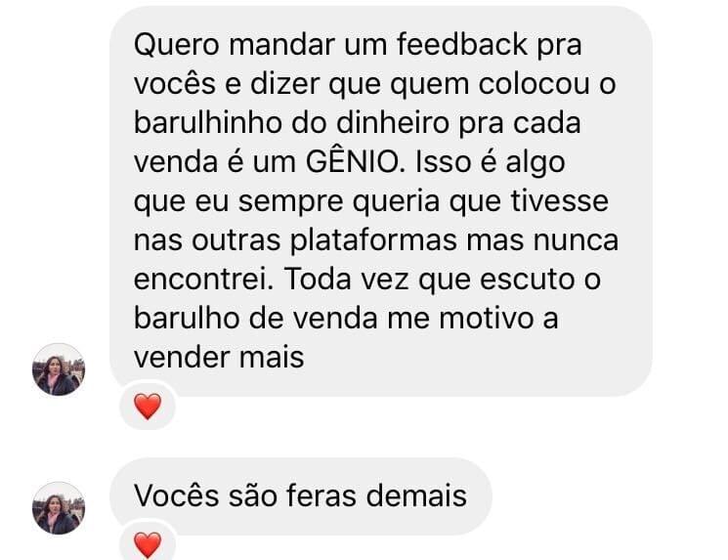Open the sender avatar beside the long message
728x560 pixels.
(59, 369)
